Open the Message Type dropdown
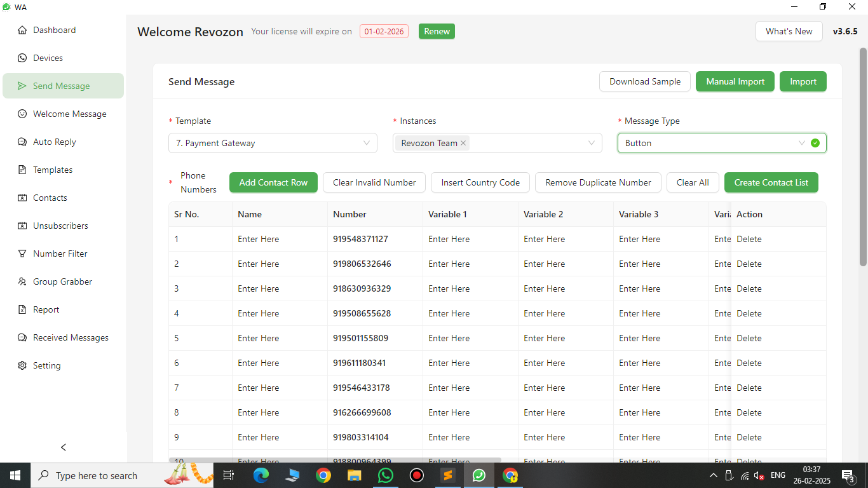Image resolution: width=868 pixels, height=488 pixels. click(722, 143)
